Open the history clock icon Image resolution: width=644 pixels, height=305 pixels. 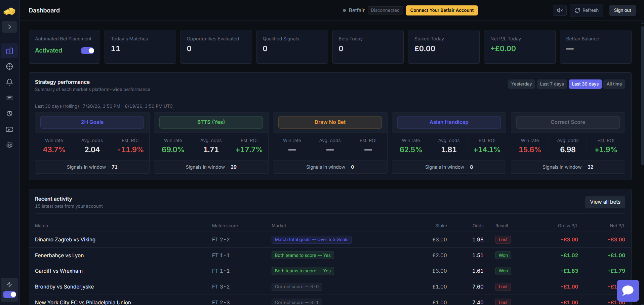point(9,114)
